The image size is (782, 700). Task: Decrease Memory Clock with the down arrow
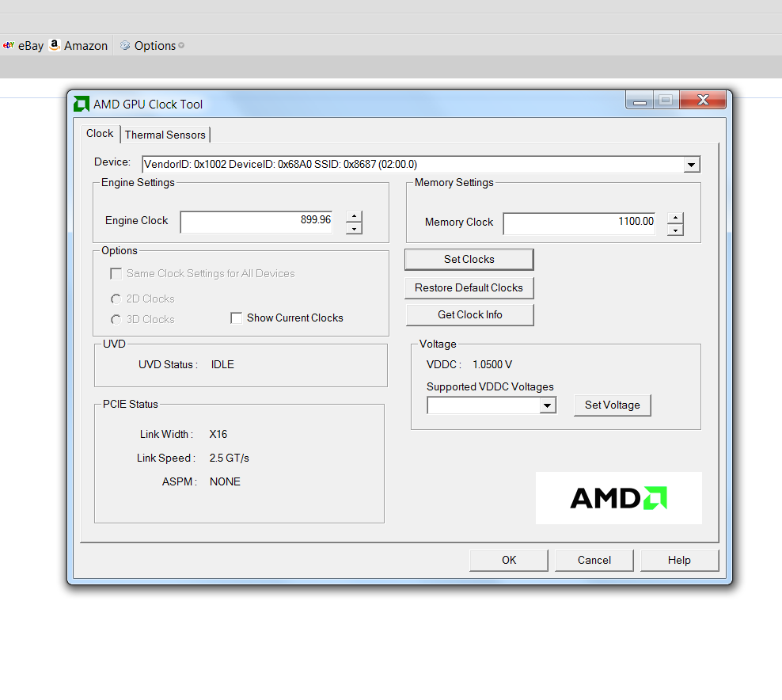coord(675,230)
